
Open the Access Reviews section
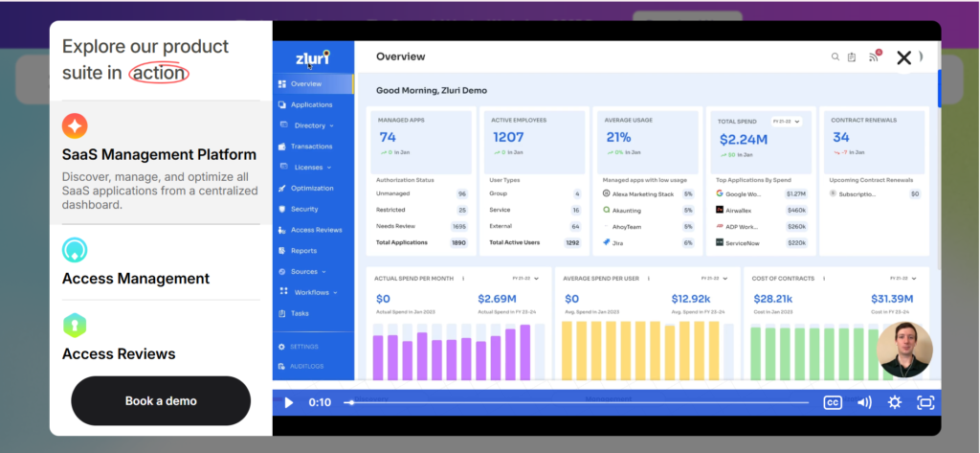tap(119, 353)
